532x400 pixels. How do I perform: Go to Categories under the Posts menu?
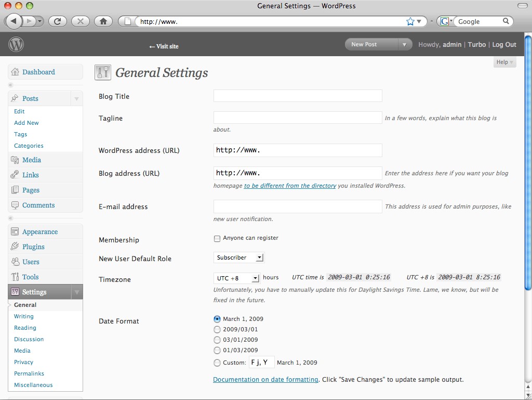click(29, 146)
